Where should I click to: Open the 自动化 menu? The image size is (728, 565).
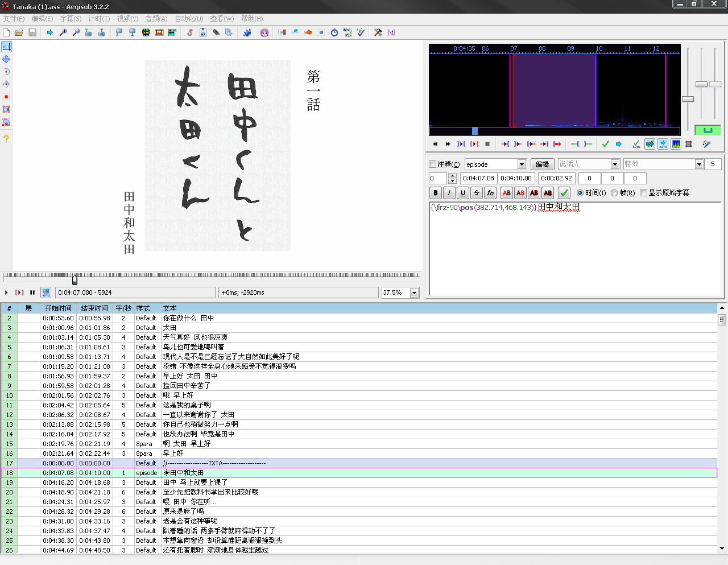click(189, 19)
